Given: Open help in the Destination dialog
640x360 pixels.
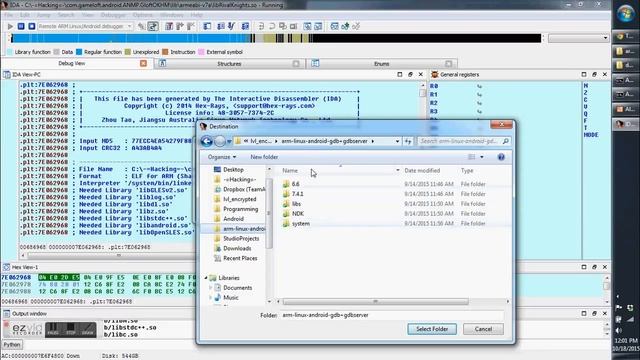Looking at the screenshot, I should [501, 157].
